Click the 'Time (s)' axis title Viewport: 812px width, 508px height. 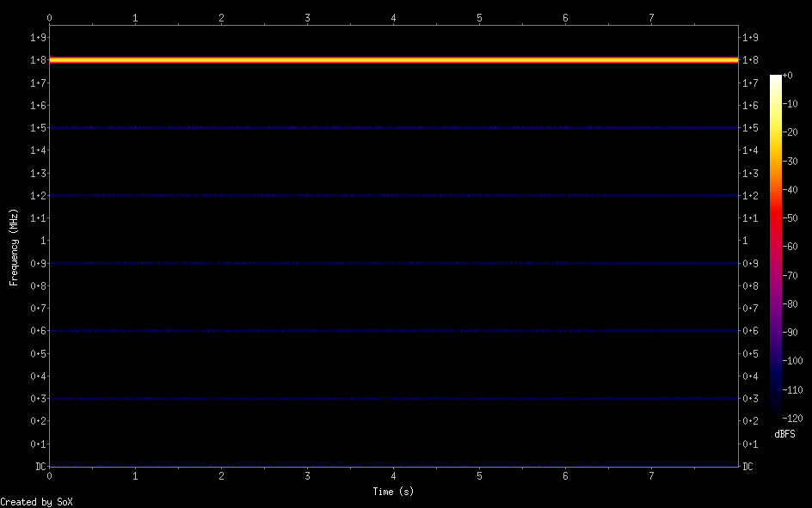pyautogui.click(x=393, y=492)
